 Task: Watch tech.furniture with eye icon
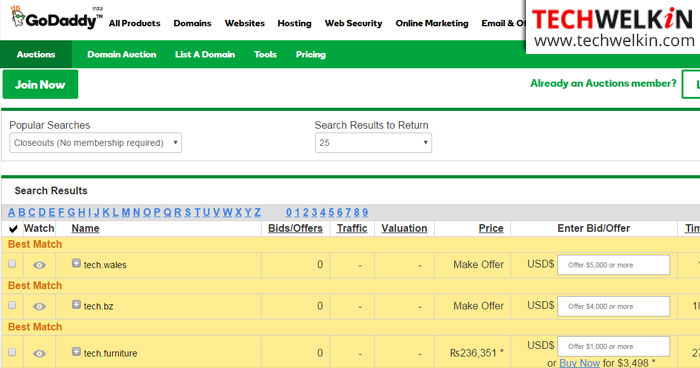39,353
